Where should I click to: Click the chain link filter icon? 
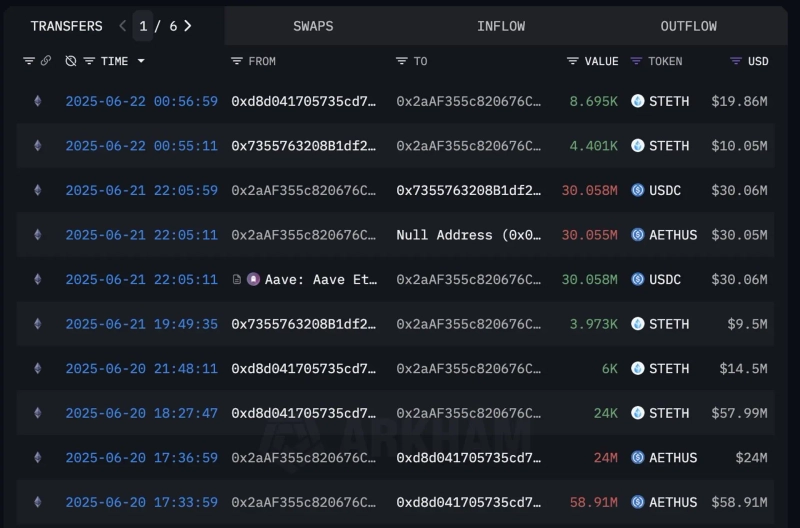[x=45, y=61]
